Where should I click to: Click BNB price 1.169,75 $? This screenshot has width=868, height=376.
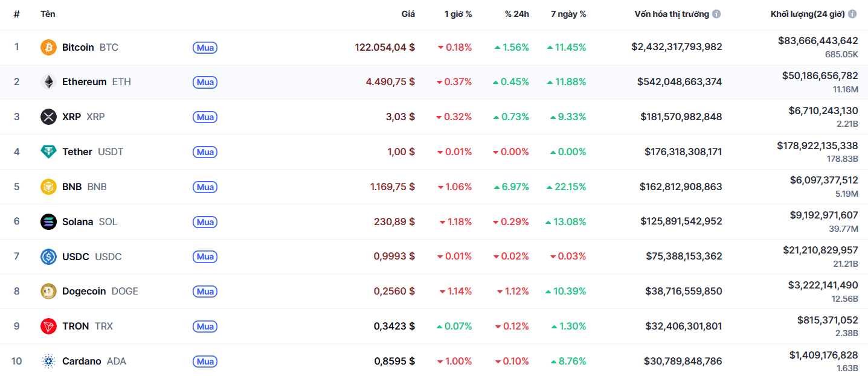pyautogui.click(x=393, y=187)
